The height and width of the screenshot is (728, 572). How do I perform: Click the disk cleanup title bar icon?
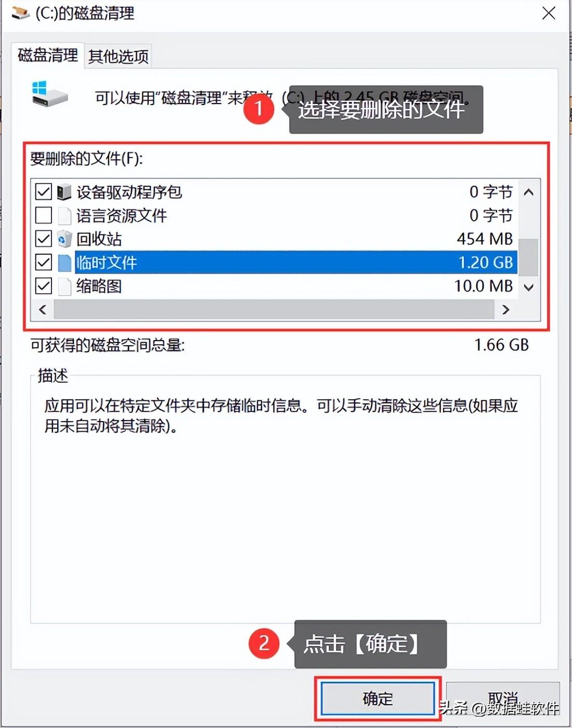pos(20,12)
